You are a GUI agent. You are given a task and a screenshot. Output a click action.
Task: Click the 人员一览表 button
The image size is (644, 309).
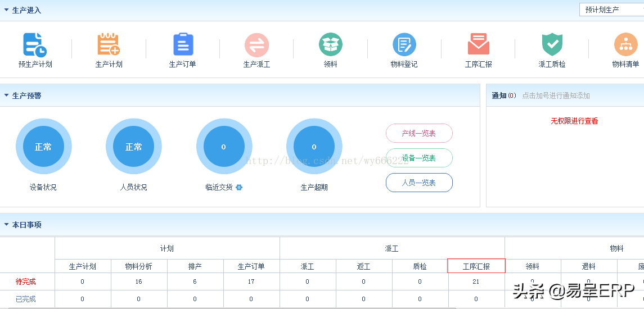(419, 183)
